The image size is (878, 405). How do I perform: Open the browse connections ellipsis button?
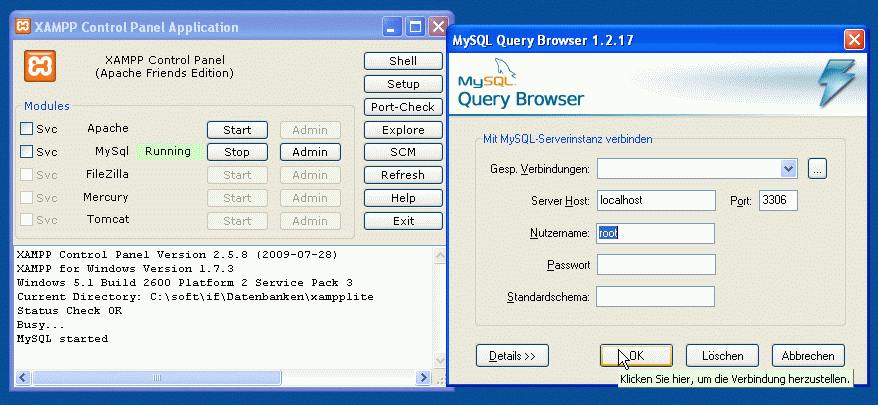(x=817, y=168)
